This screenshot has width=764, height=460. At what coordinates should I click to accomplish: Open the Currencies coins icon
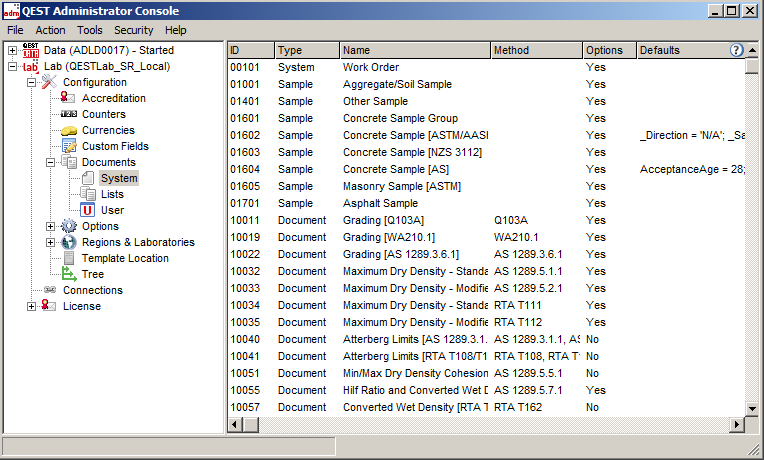68,130
